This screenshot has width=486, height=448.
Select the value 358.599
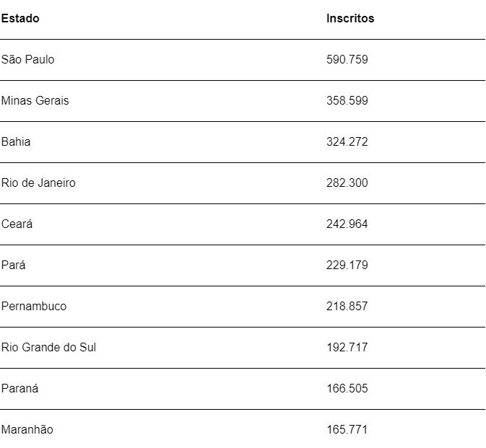347,100
